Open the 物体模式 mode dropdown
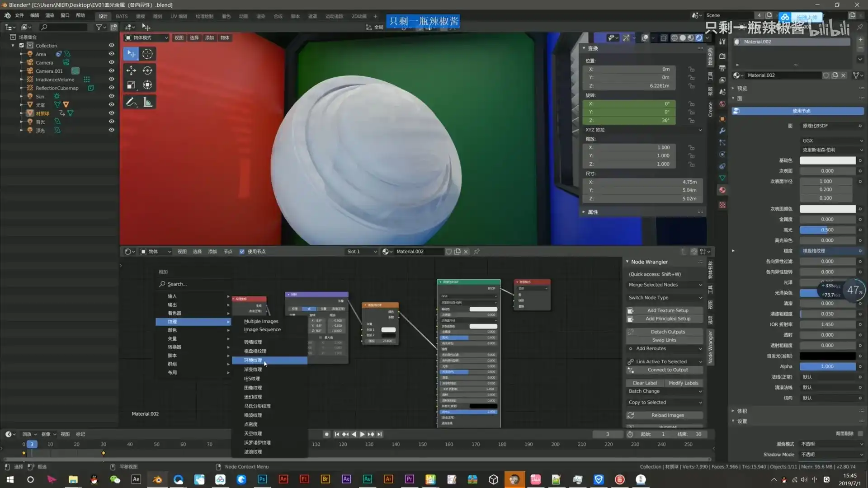868x488 pixels. tap(146, 38)
